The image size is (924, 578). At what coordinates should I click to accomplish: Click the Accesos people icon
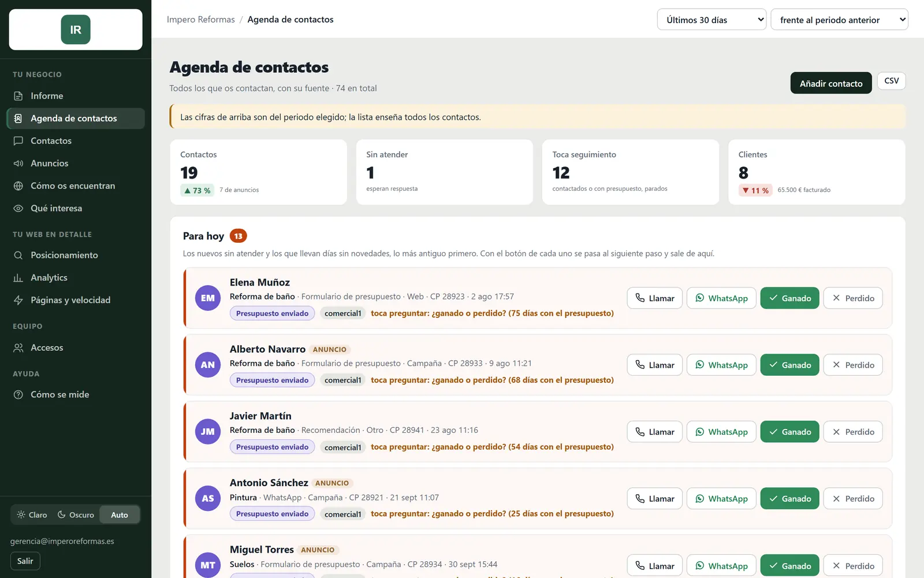pyautogui.click(x=18, y=348)
